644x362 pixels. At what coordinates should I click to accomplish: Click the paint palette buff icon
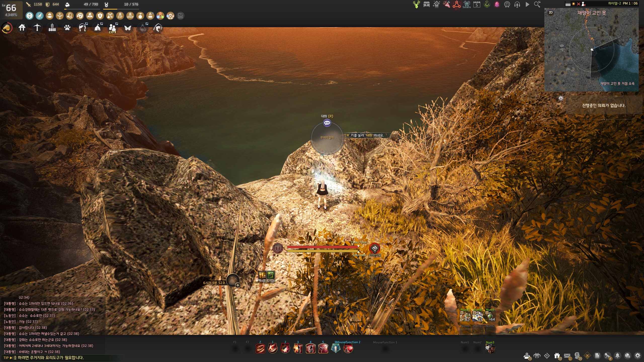click(x=80, y=16)
